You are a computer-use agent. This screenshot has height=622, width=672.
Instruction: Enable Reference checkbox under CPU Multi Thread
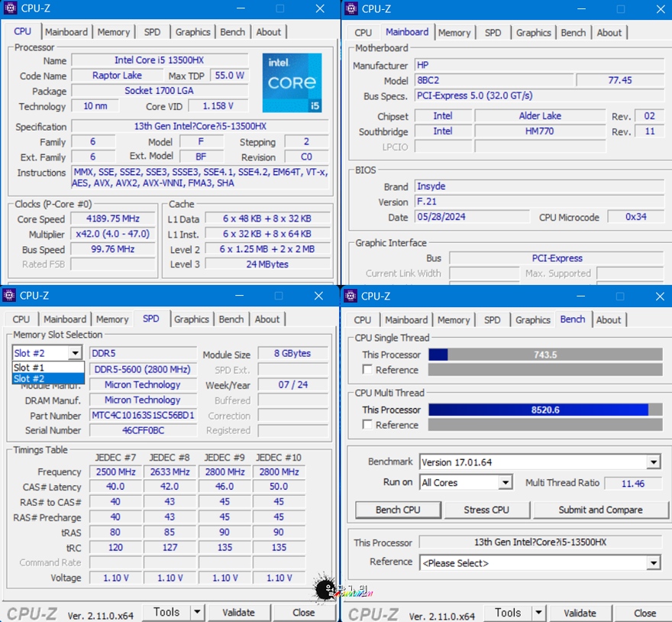tap(368, 425)
